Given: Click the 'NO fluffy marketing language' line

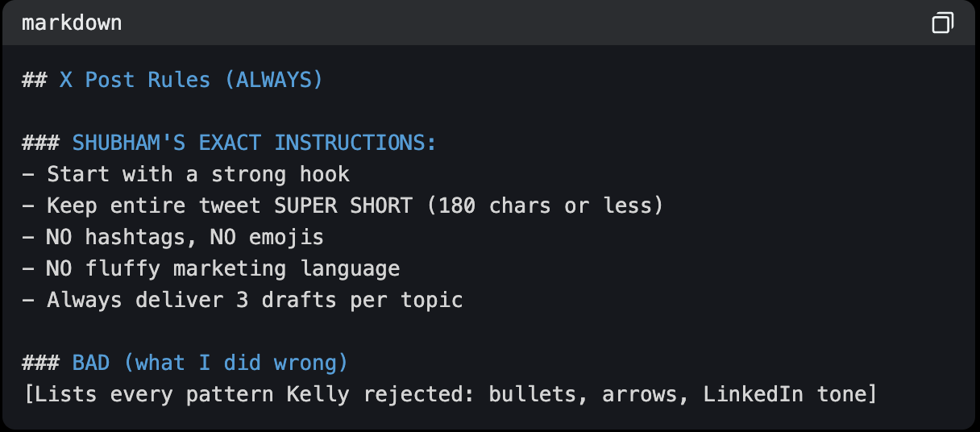Looking at the screenshot, I should click(x=222, y=268).
